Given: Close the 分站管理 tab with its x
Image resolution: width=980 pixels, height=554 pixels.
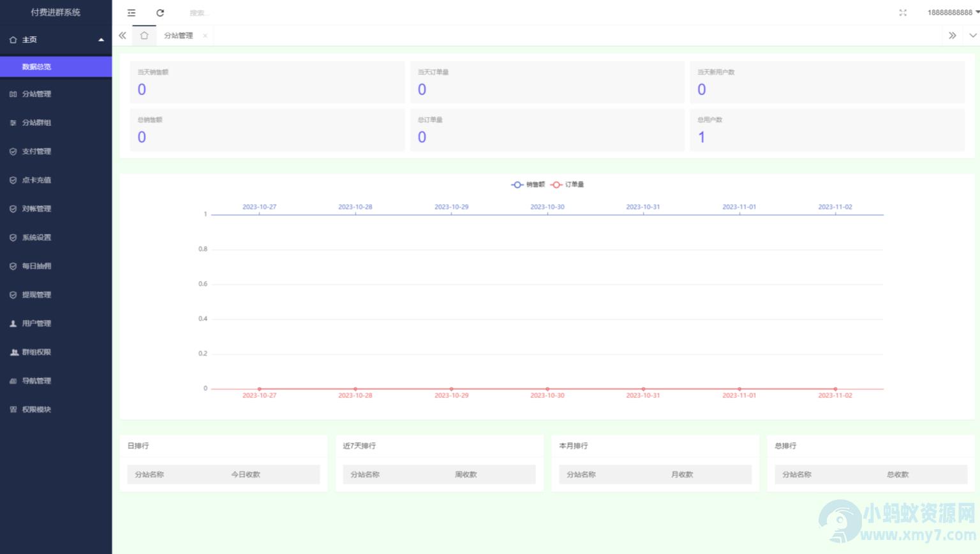Looking at the screenshot, I should pyautogui.click(x=205, y=36).
